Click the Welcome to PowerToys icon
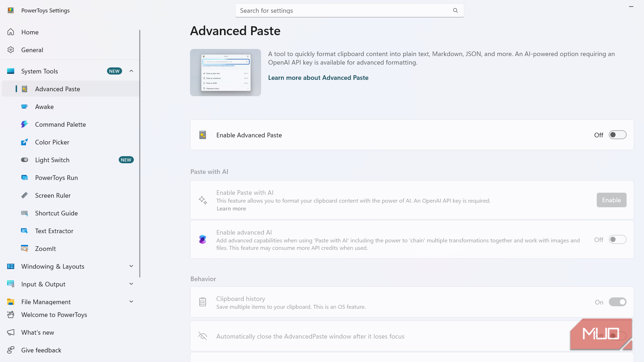The height and width of the screenshot is (362, 644). point(11,314)
